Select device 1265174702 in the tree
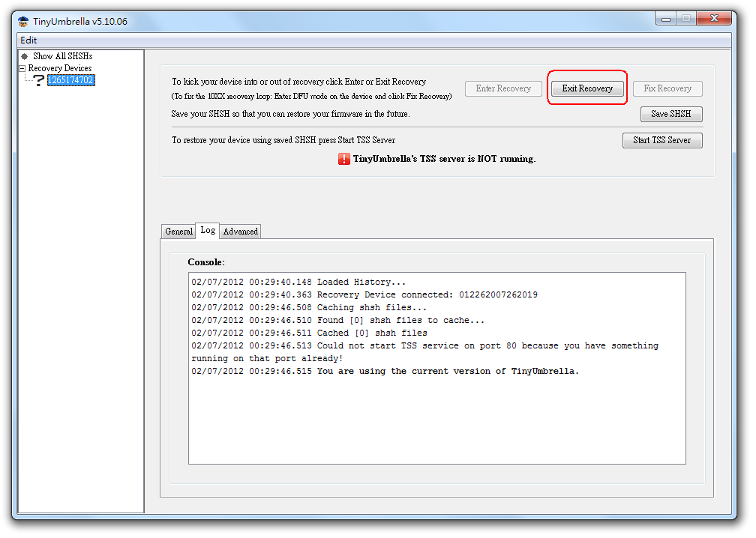Screen dimensions: 756x538 [x=70, y=80]
